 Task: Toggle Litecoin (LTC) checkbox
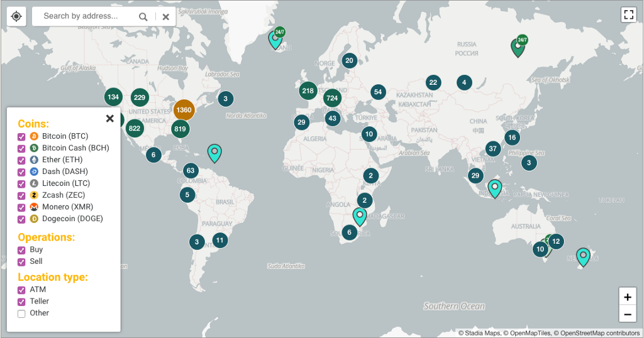pos(21,184)
